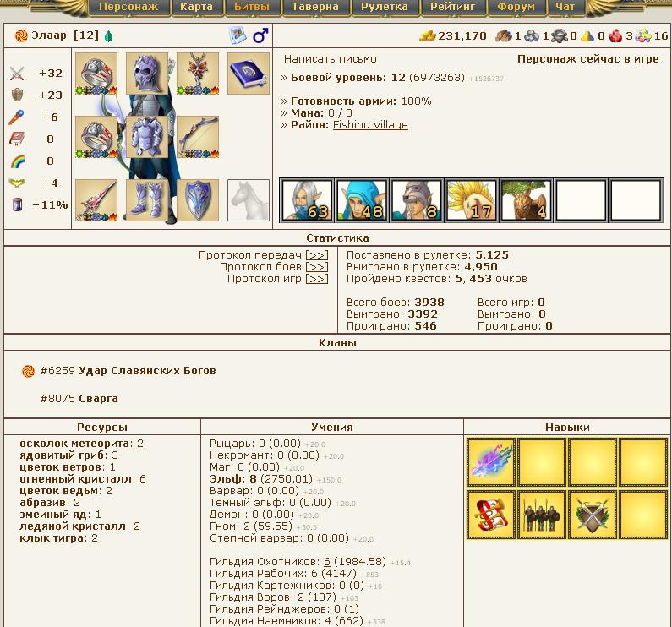Click the gold coins resource icon

tap(427, 35)
